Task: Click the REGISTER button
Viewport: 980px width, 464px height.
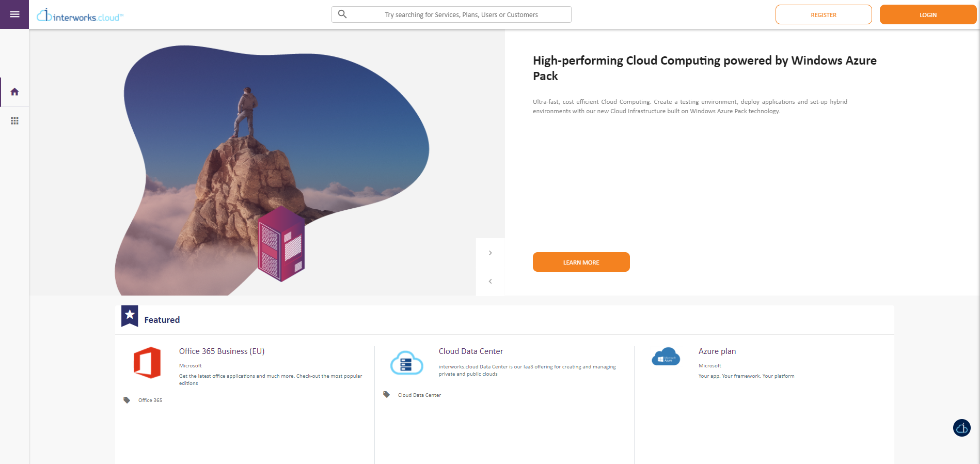Action: 824,14
